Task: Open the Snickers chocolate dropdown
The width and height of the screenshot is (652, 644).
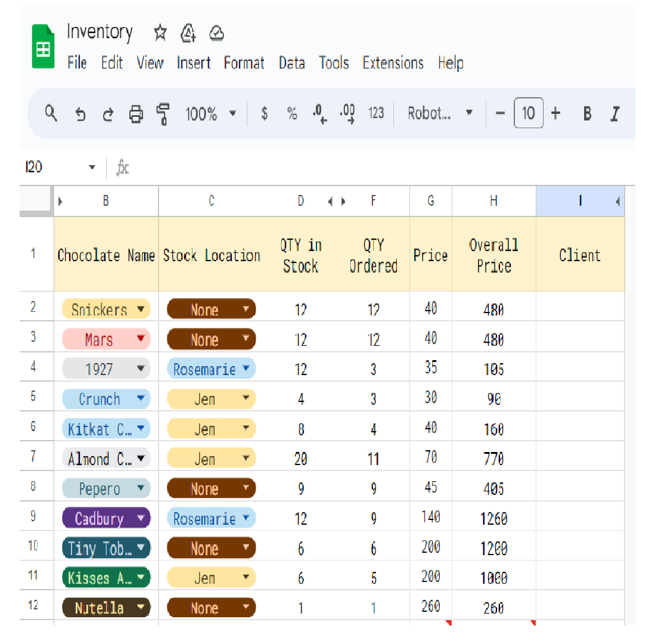Action: 141,309
